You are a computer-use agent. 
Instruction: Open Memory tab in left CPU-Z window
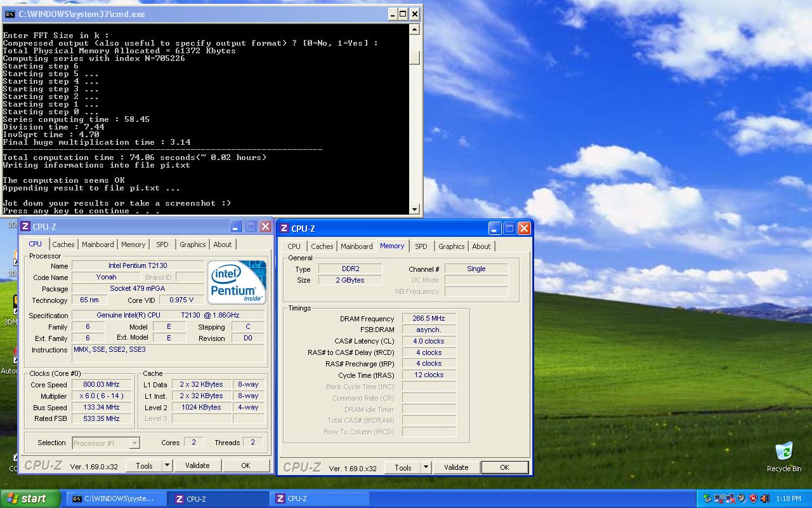coord(133,244)
